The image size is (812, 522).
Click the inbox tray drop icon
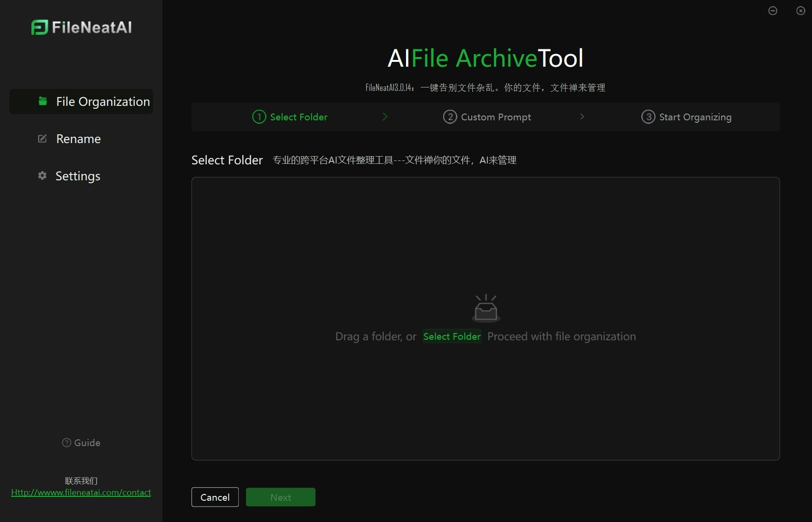pyautogui.click(x=486, y=308)
